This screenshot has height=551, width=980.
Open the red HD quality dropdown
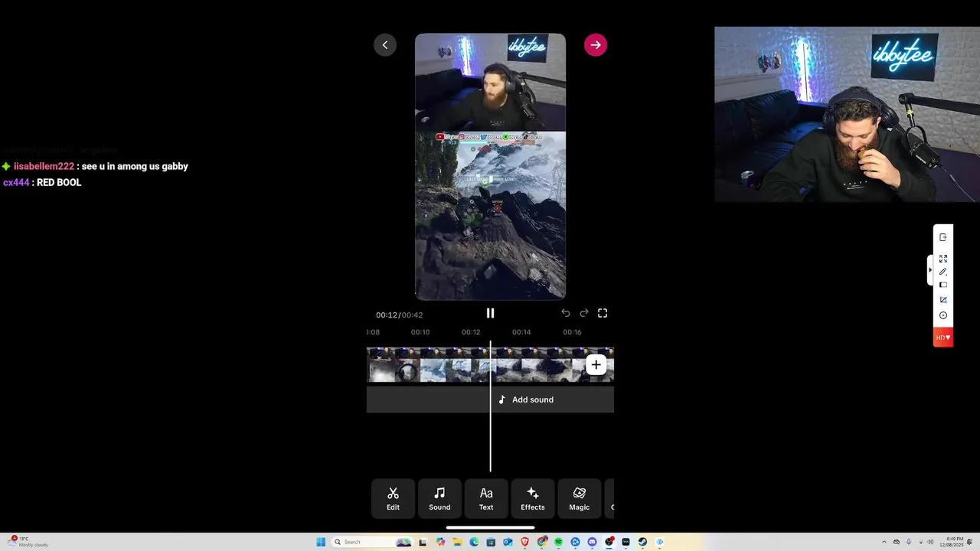tap(943, 337)
